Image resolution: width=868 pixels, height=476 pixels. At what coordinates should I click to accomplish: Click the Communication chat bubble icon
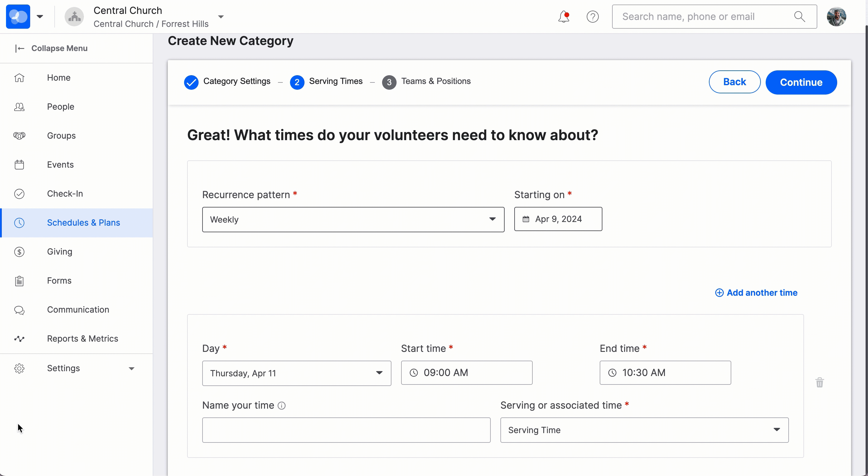tap(19, 310)
